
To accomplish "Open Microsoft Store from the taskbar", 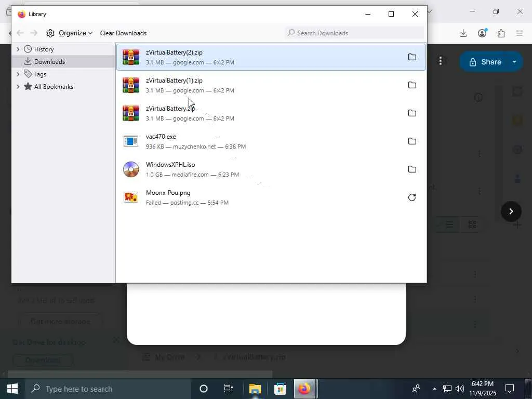I will (x=280, y=389).
